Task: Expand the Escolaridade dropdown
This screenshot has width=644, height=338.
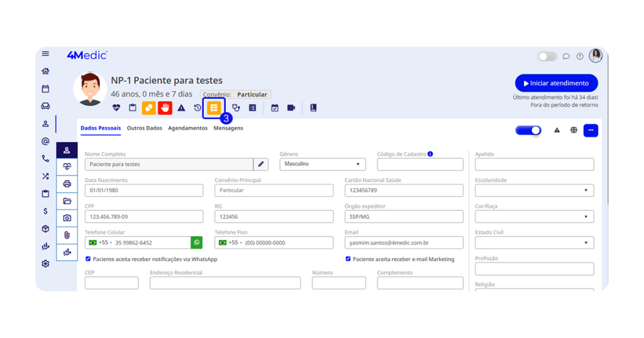Action: click(x=534, y=191)
